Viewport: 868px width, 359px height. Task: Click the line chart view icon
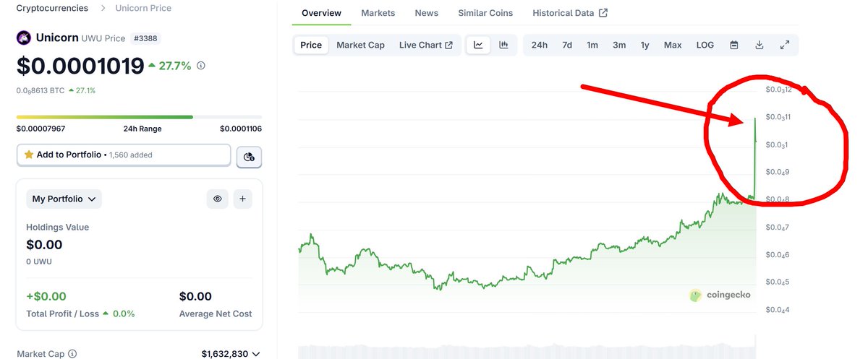pos(478,45)
